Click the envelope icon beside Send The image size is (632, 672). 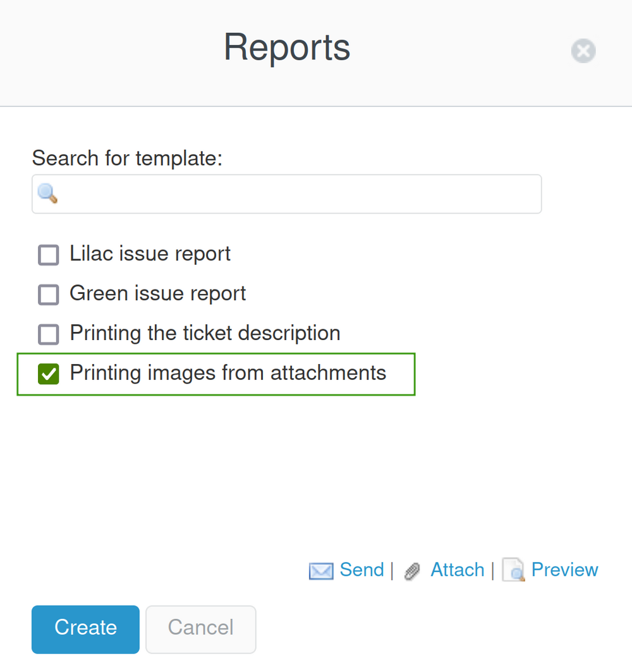[x=320, y=571]
